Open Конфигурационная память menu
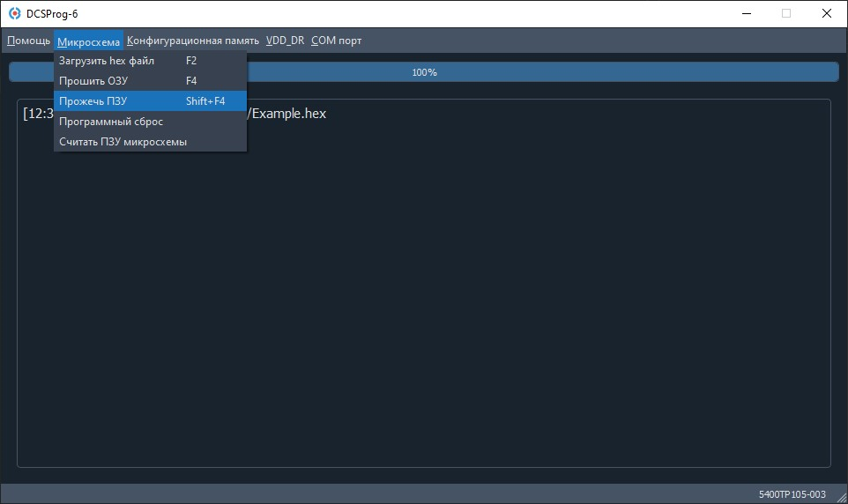The height and width of the screenshot is (504, 848). pos(192,41)
